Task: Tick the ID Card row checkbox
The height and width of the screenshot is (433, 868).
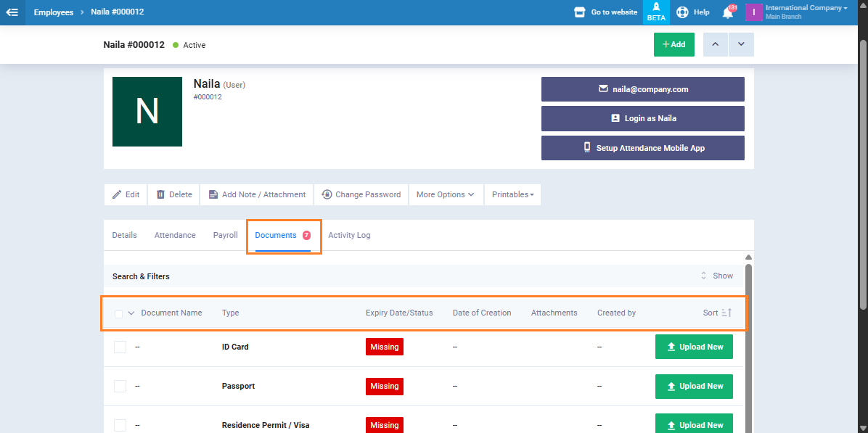Action: 120,347
